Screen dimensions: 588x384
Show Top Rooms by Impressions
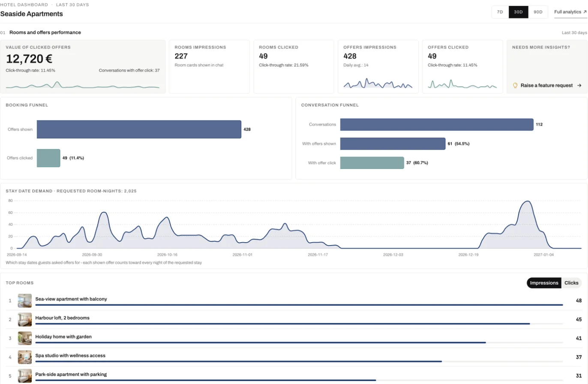click(x=544, y=283)
